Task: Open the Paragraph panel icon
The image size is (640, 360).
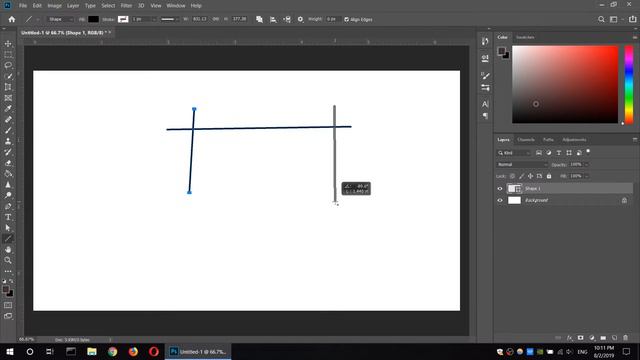Action: click(485, 116)
